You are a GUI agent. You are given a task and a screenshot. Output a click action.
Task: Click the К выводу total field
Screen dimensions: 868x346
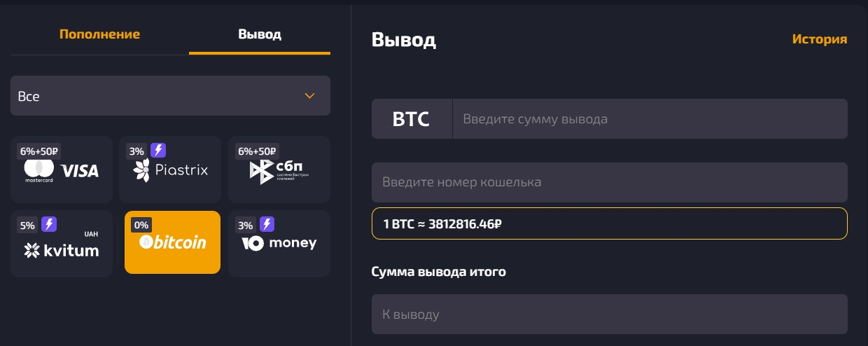tap(609, 314)
